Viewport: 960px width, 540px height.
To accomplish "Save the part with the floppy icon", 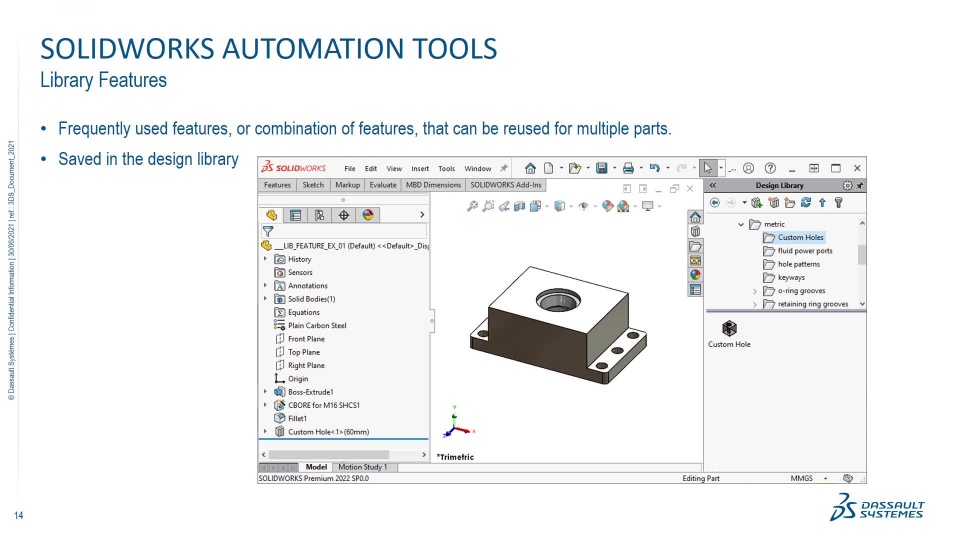I will (602, 168).
